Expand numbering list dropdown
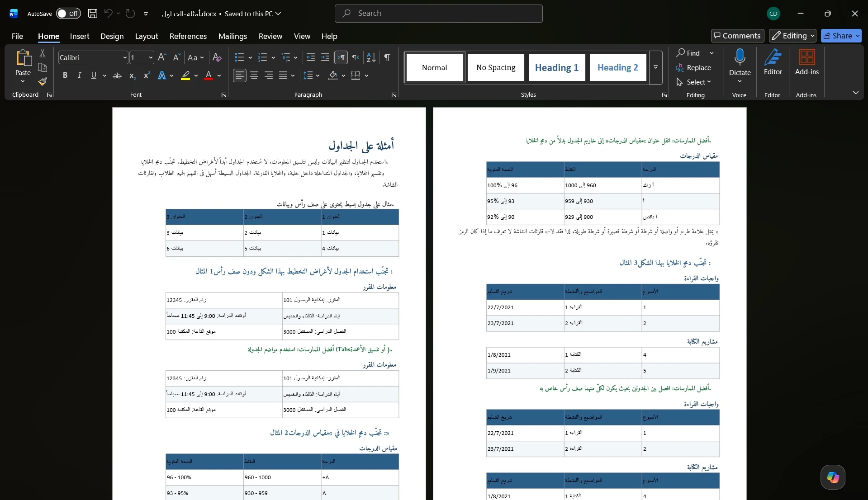 coord(273,57)
